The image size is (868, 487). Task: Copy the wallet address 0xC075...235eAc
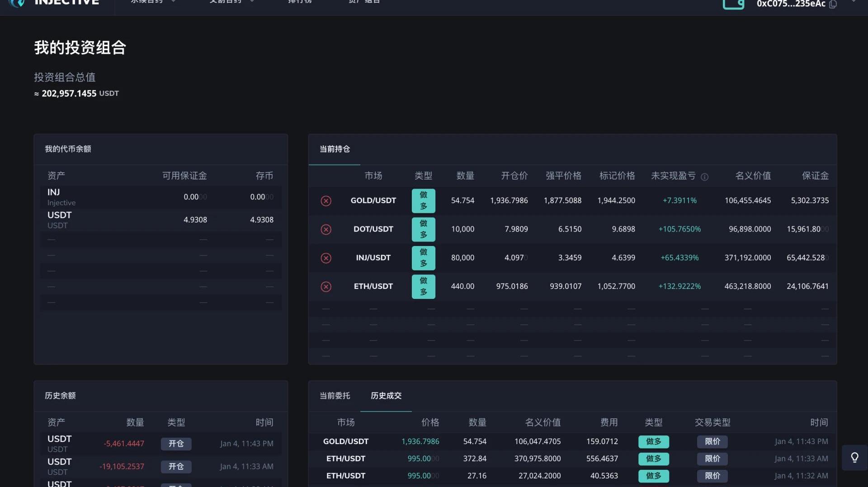click(833, 4)
